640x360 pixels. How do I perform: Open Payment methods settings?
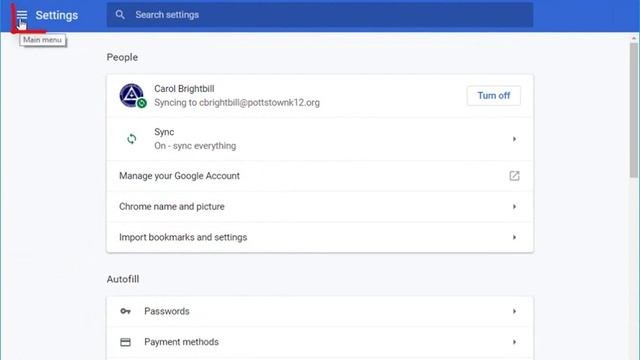(320, 342)
